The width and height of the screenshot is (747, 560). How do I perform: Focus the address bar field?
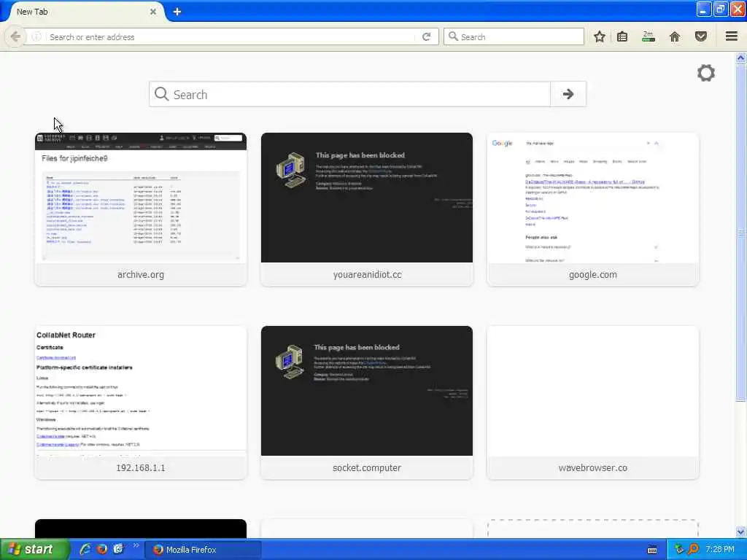pos(231,36)
